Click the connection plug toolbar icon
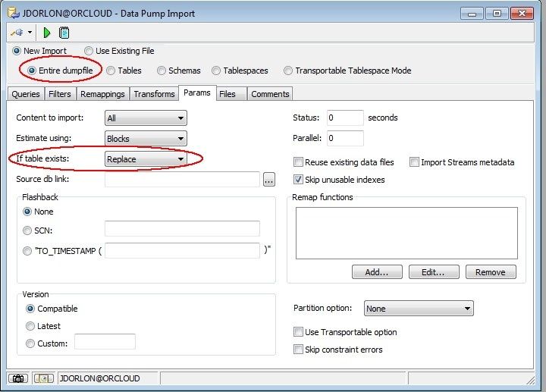This screenshot has height=392, width=546. click(x=17, y=33)
